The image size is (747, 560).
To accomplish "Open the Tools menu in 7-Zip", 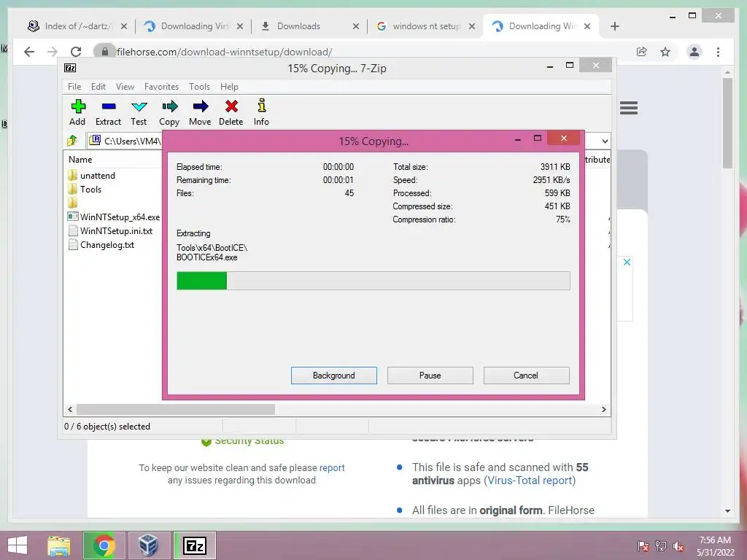I will 199,87.
